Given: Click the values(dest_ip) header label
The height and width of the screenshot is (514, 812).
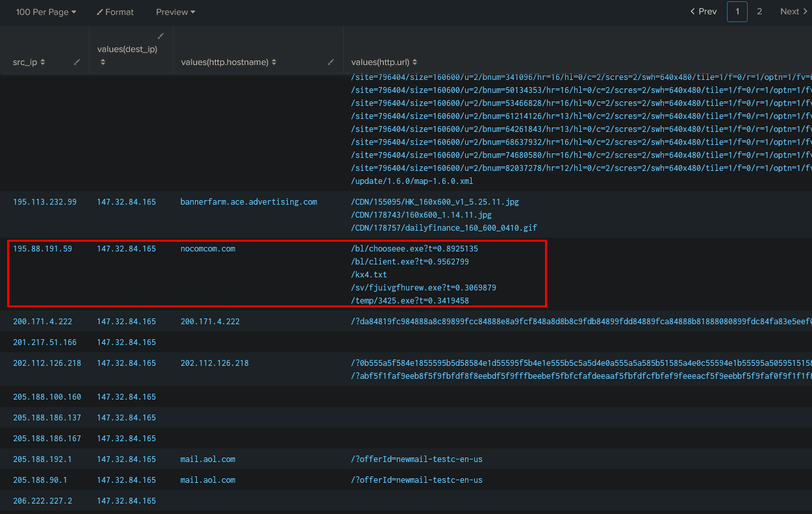Looking at the screenshot, I should (127, 49).
